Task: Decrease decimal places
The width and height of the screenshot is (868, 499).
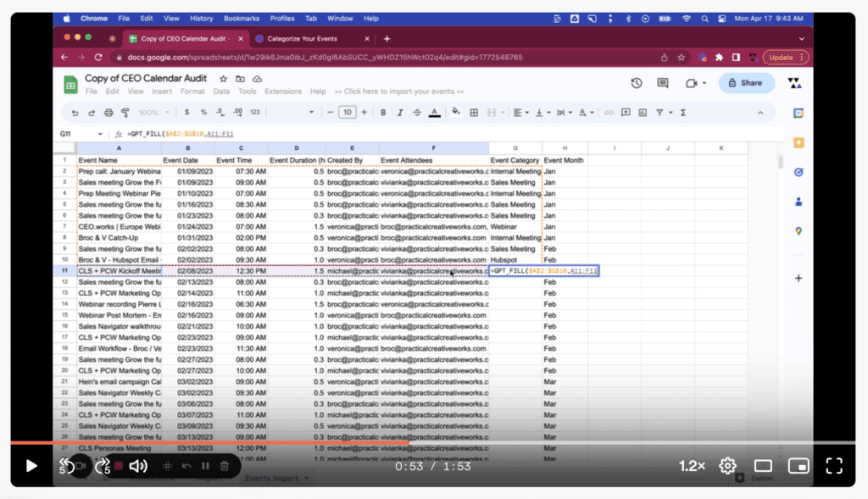Action: tap(220, 113)
